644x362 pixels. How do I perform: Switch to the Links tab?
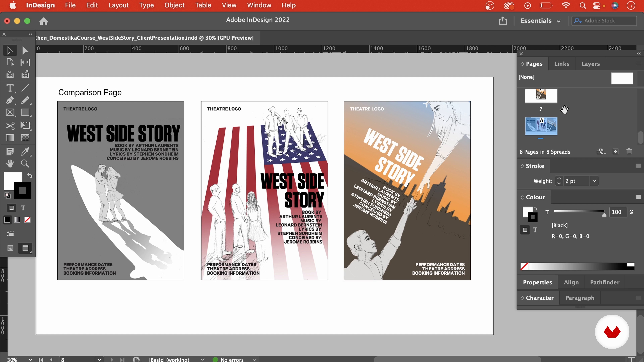coord(562,64)
